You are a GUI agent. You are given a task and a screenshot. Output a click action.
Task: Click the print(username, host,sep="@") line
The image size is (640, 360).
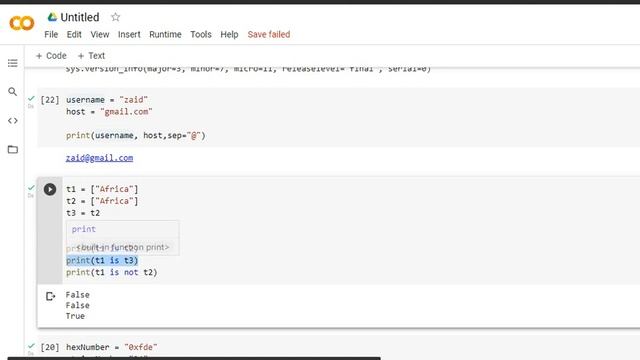click(136, 135)
